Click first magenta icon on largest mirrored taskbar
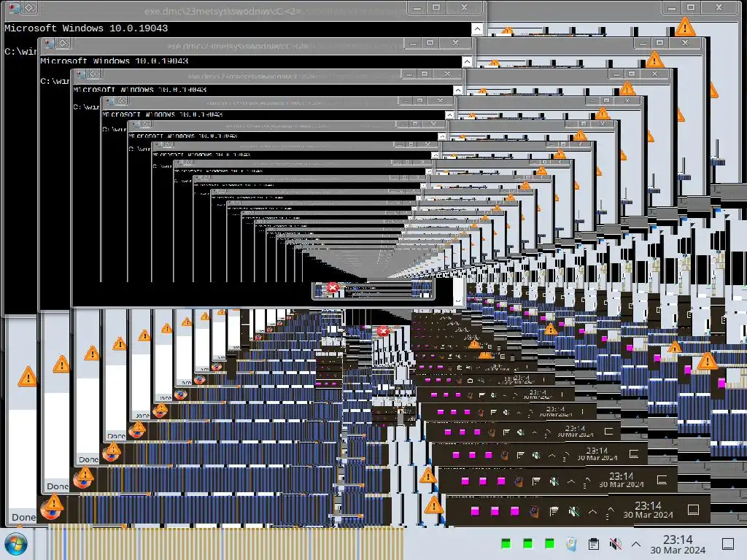The image size is (747, 560). click(x=475, y=511)
